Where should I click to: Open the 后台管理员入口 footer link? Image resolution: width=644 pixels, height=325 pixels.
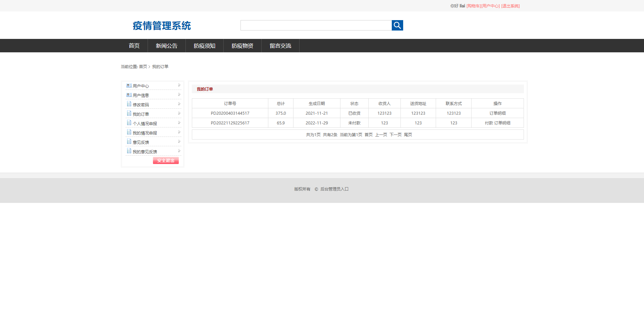334,189
